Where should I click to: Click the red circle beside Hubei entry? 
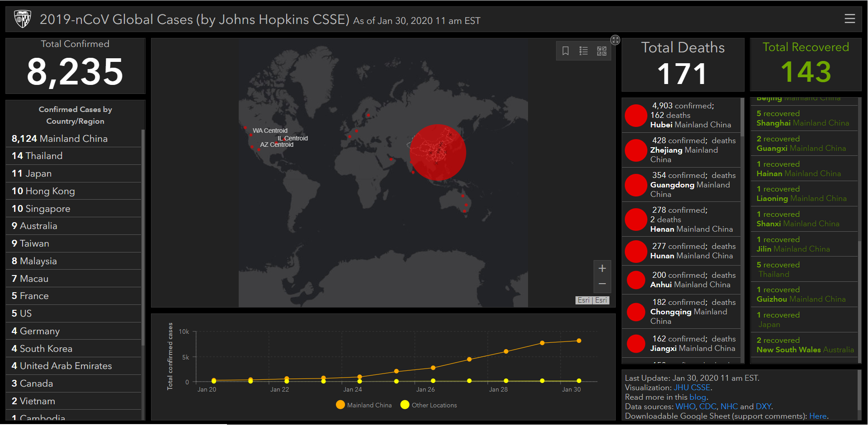(x=636, y=116)
